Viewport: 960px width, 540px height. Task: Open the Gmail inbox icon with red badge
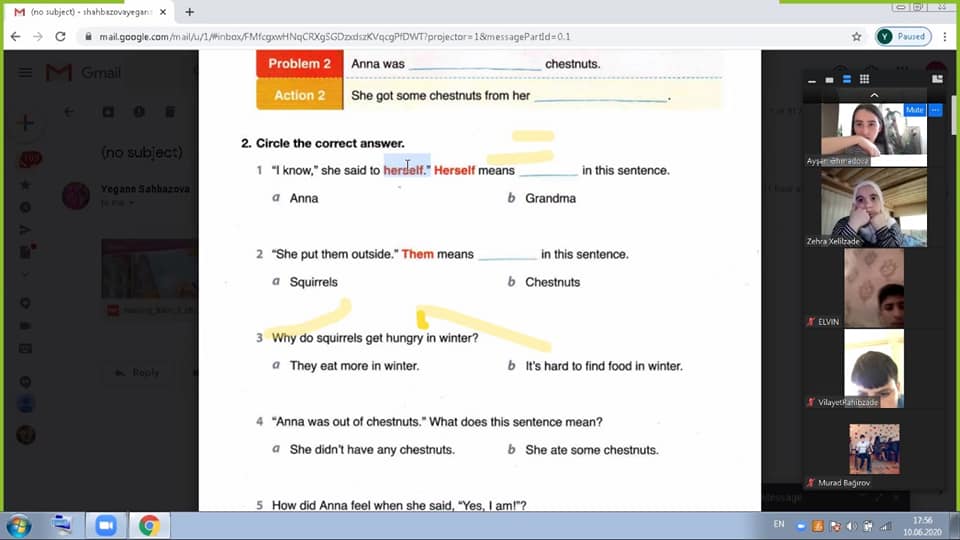pyautogui.click(x=29, y=160)
